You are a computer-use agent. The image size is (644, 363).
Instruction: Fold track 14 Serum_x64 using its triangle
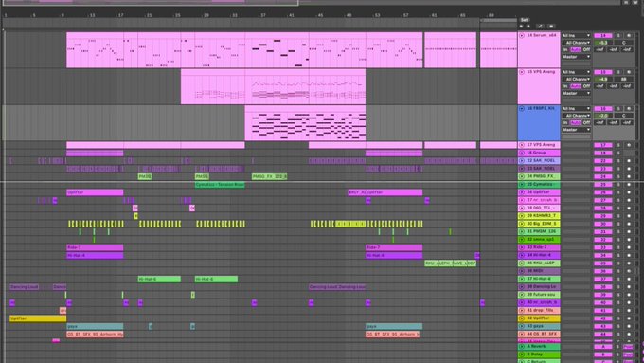[x=522, y=35]
